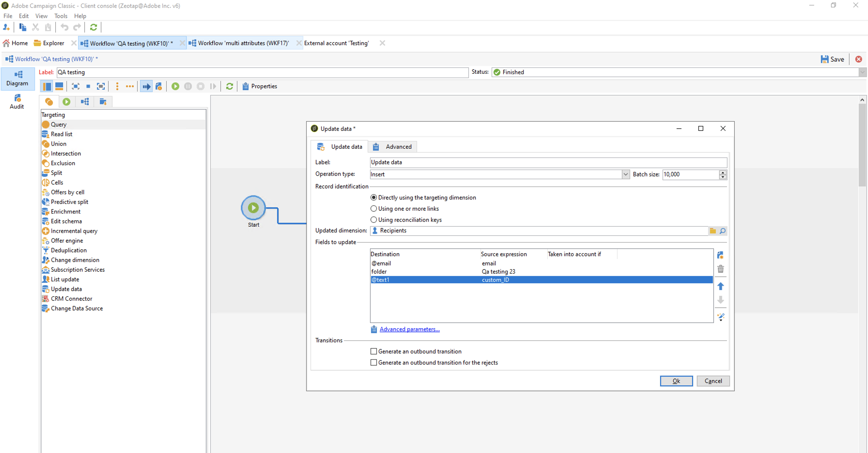Select the @email row in fields list
868x453 pixels.
tap(381, 263)
